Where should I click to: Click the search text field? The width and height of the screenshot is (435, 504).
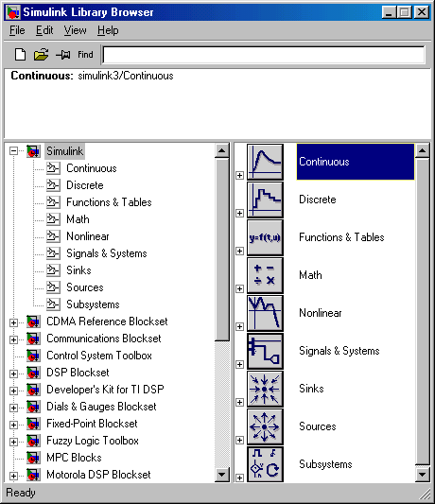pyautogui.click(x=264, y=55)
